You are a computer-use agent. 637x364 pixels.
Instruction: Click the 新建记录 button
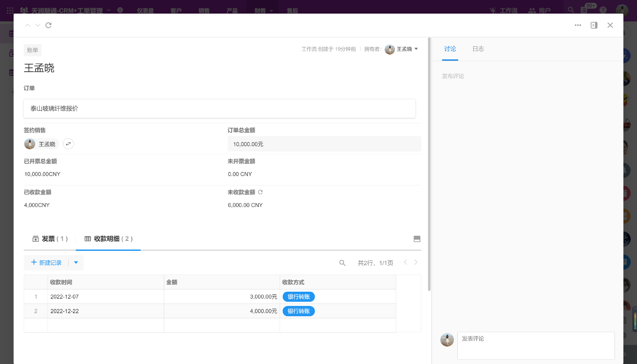tap(46, 262)
